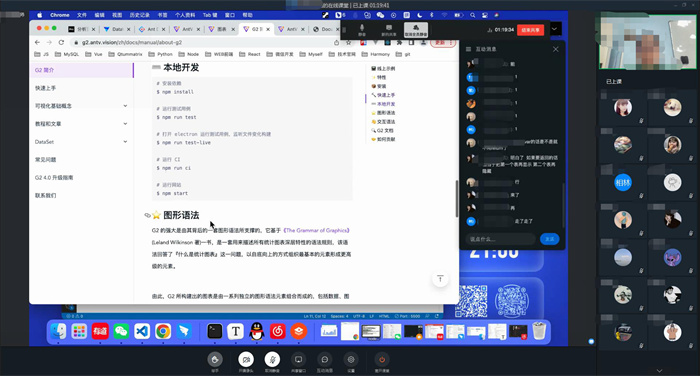Toggle the camera on in bottom toolbar

tap(246, 359)
